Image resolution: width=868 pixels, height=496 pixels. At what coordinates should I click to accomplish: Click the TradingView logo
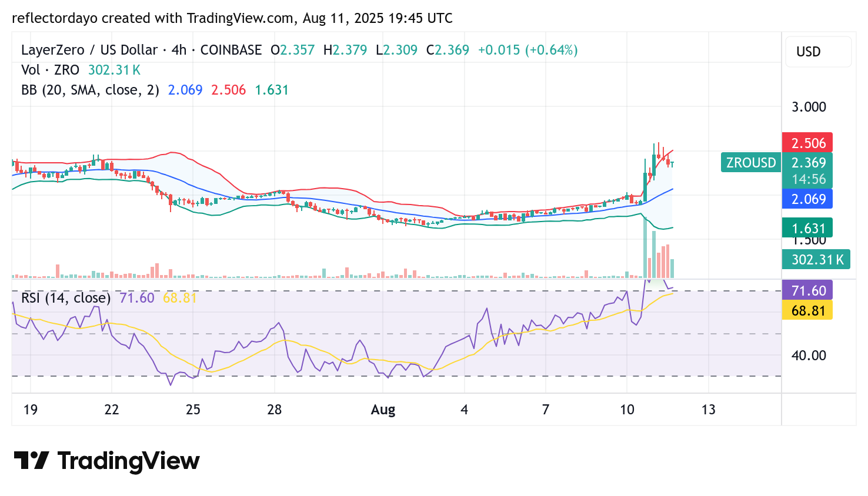tap(106, 461)
